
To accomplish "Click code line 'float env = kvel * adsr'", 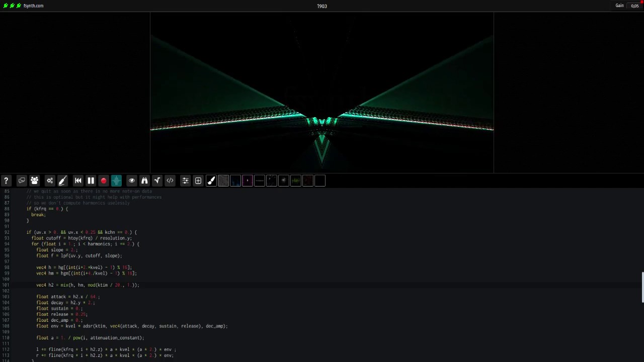I will tap(132, 326).
